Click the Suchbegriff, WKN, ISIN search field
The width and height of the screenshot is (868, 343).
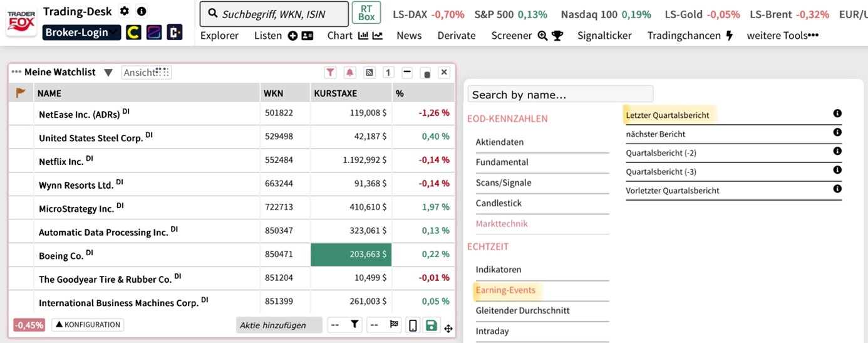pyautogui.click(x=274, y=14)
